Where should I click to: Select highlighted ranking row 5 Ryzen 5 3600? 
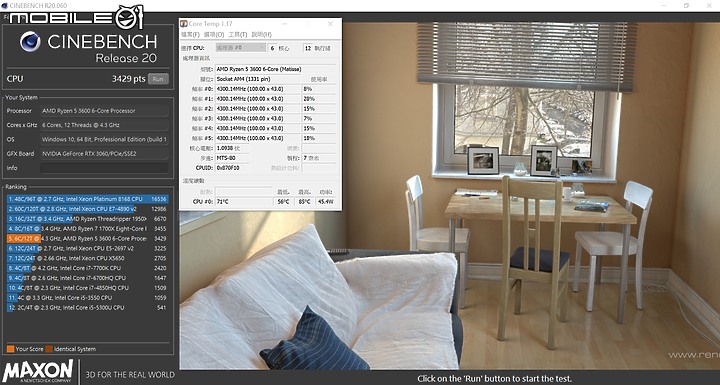point(87,239)
